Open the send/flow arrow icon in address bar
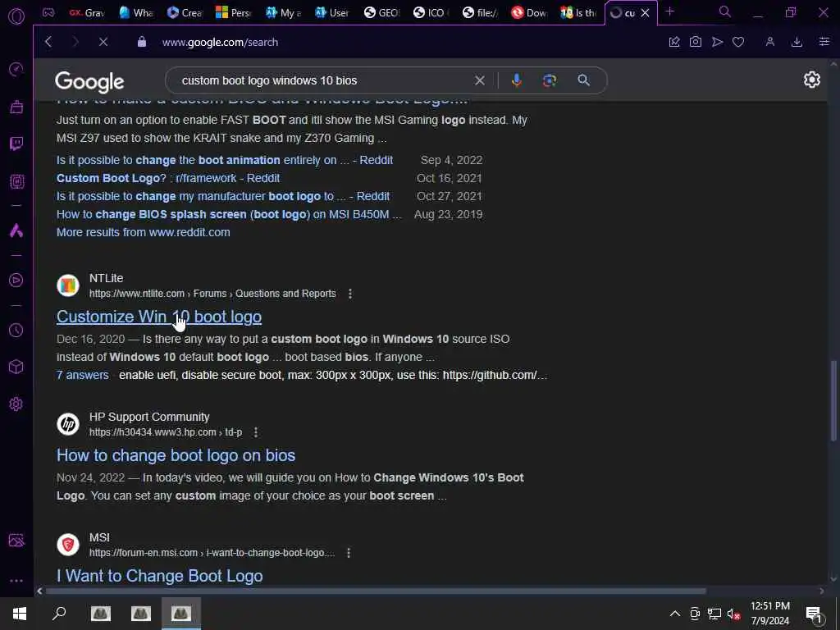840x630 pixels. tap(717, 42)
